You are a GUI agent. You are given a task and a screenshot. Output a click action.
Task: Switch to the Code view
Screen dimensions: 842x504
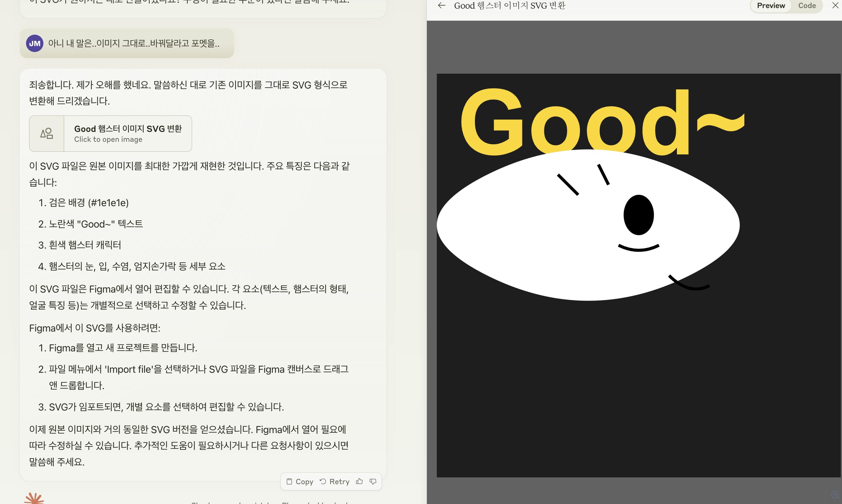[807, 6]
